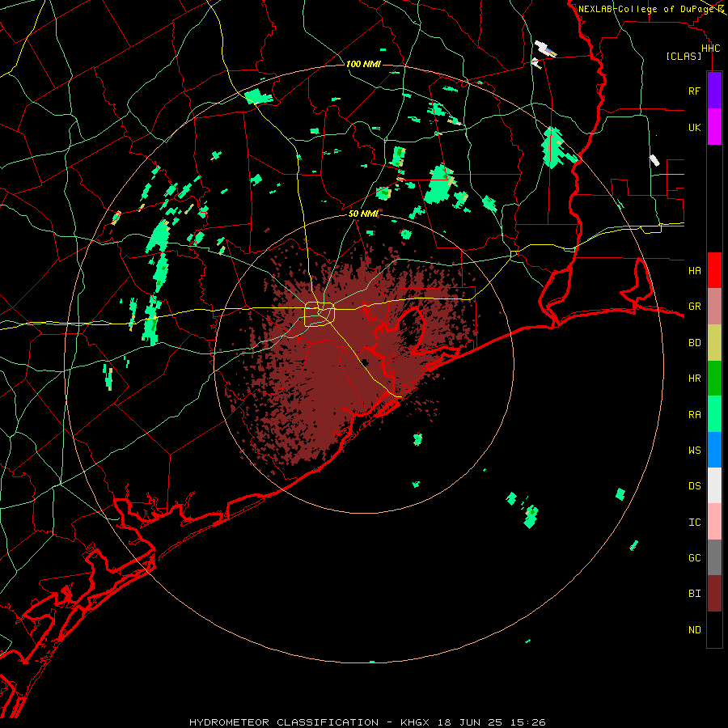Click the WS blue legend swatch
The height and width of the screenshot is (728, 728).
pos(714,450)
